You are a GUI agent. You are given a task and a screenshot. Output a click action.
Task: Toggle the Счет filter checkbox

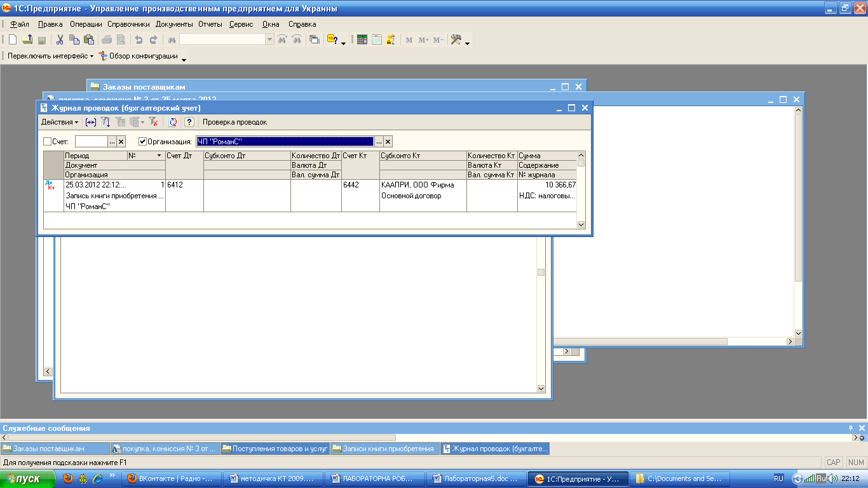pyautogui.click(x=47, y=142)
